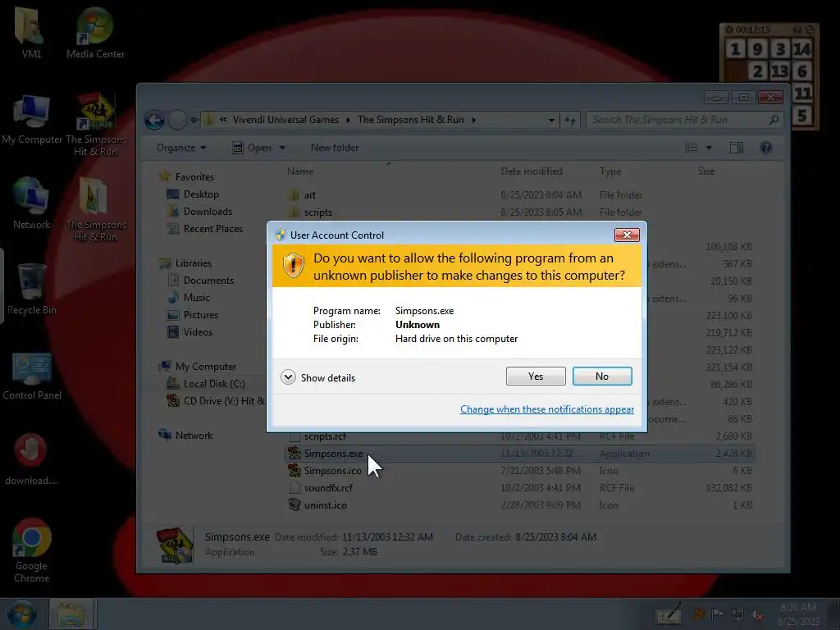The image size is (840, 630).
Task: Select Favorites in navigation pane
Action: coord(186,177)
